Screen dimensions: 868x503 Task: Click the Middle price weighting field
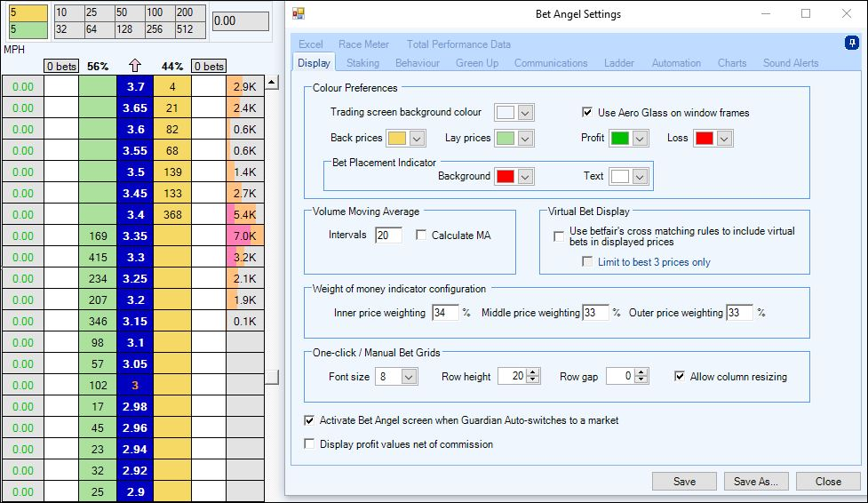[595, 313]
